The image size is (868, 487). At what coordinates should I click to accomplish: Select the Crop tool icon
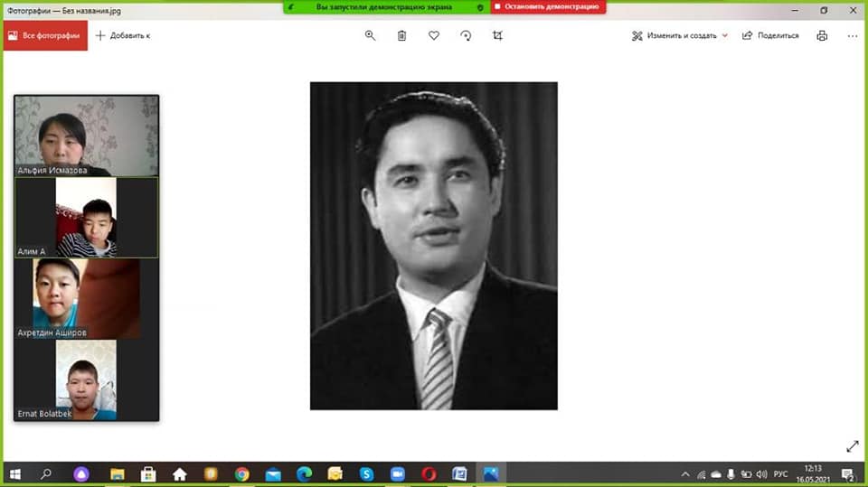coord(497,35)
